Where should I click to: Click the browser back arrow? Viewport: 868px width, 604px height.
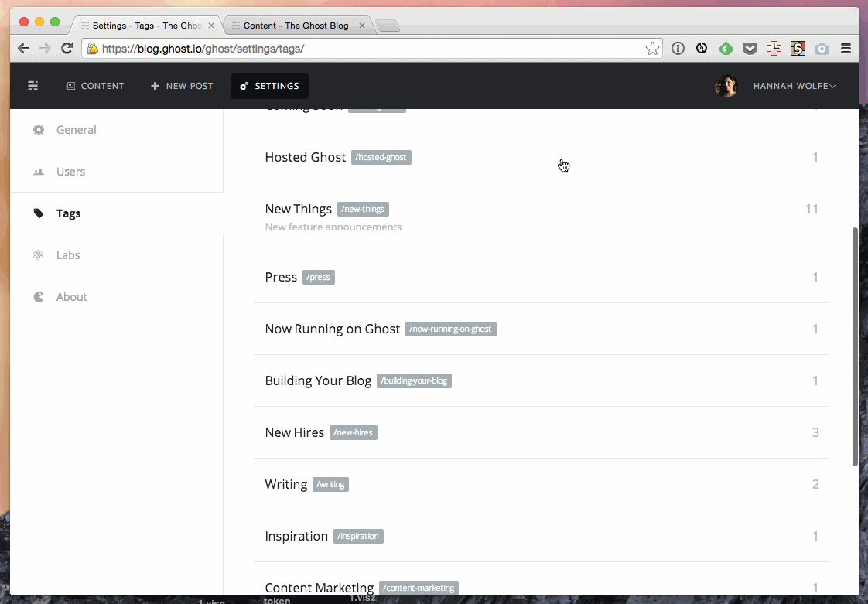[x=23, y=49]
